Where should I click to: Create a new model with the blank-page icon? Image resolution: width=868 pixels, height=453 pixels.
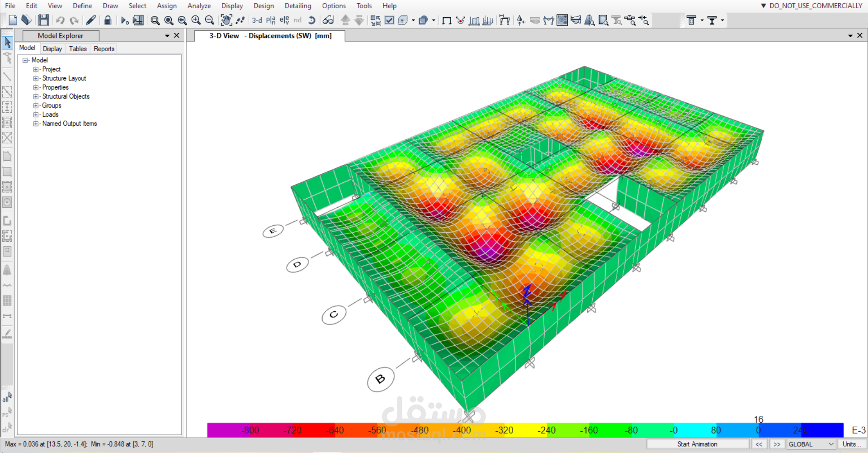[13, 20]
